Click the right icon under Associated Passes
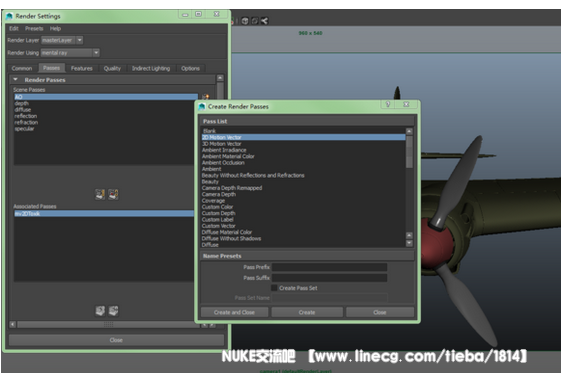The height and width of the screenshot is (373, 562). point(113,311)
